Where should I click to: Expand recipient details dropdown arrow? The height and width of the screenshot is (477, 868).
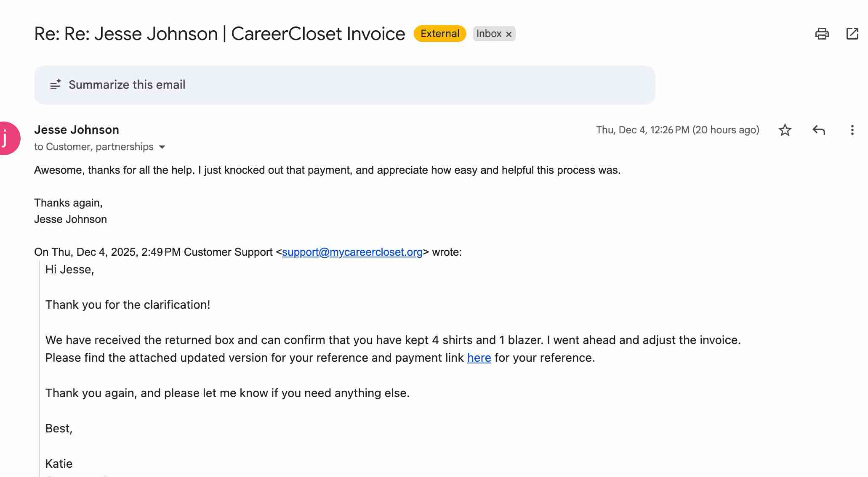[162, 147]
